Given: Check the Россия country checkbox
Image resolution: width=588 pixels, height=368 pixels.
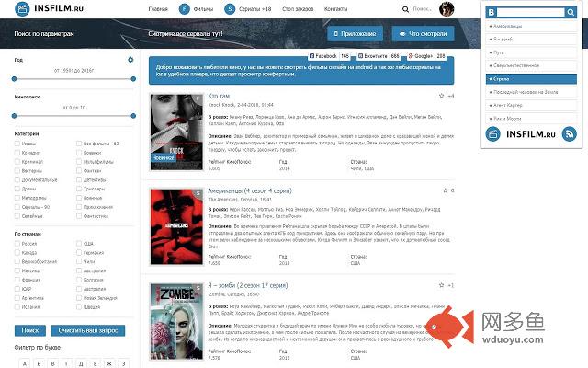Looking at the screenshot, I should [x=17, y=243].
